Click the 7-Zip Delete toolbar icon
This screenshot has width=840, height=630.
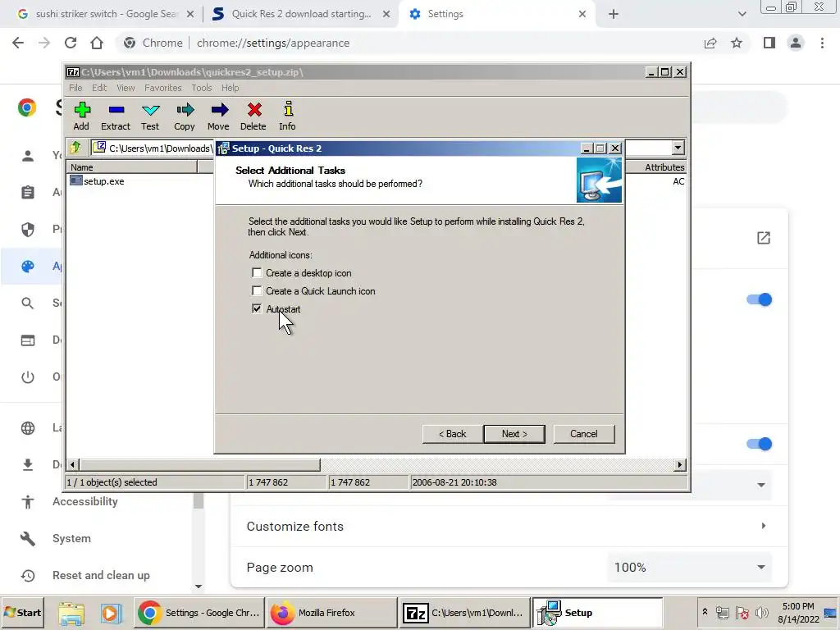click(x=253, y=116)
